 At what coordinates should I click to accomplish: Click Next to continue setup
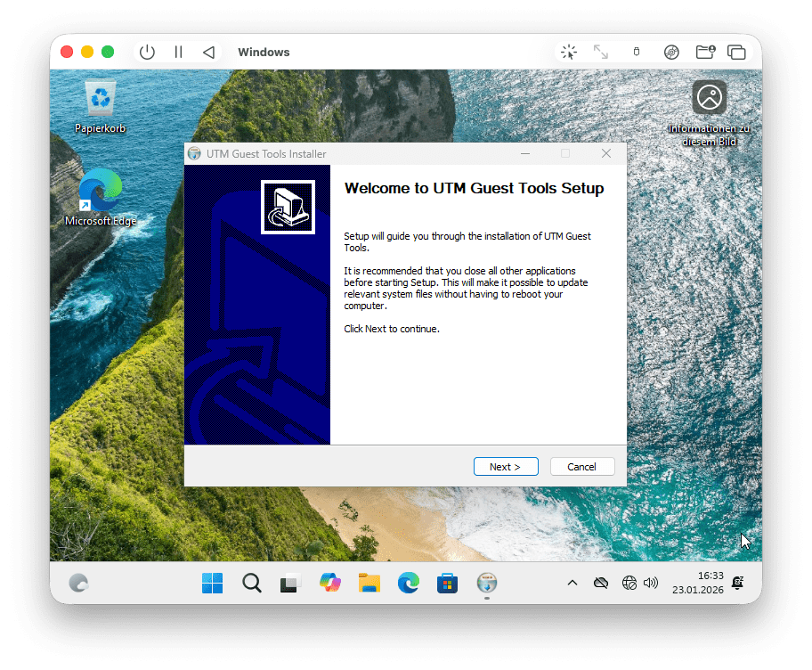tap(504, 467)
